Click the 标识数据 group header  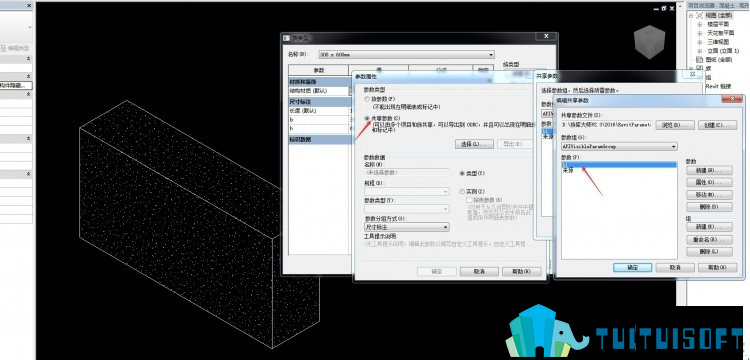tap(319, 139)
